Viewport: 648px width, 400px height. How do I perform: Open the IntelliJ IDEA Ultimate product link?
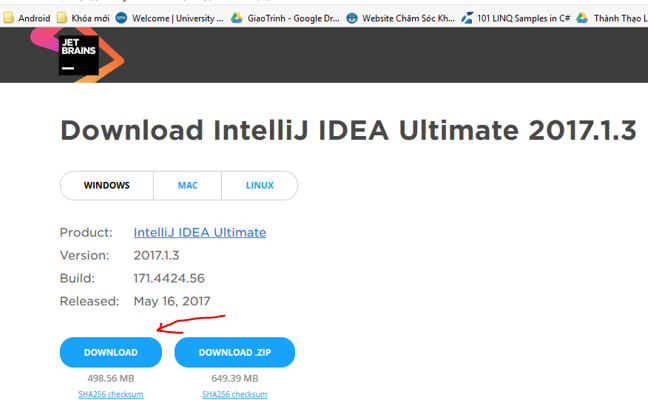pyautogui.click(x=200, y=232)
